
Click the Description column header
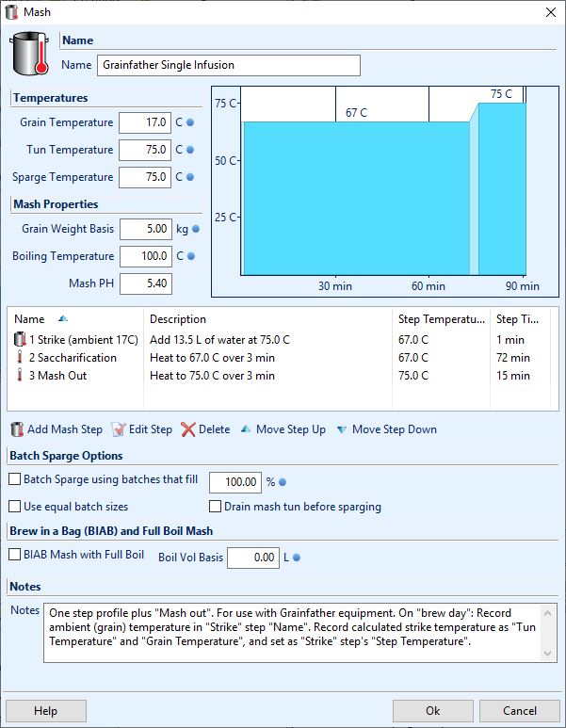tap(267, 319)
